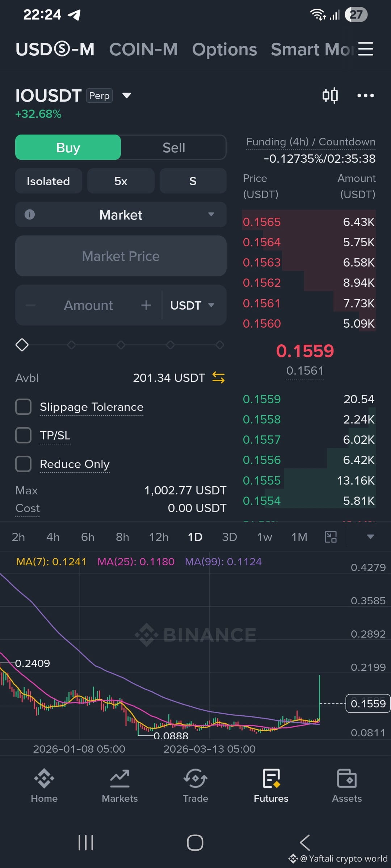Select the 1D chart interval

(195, 537)
